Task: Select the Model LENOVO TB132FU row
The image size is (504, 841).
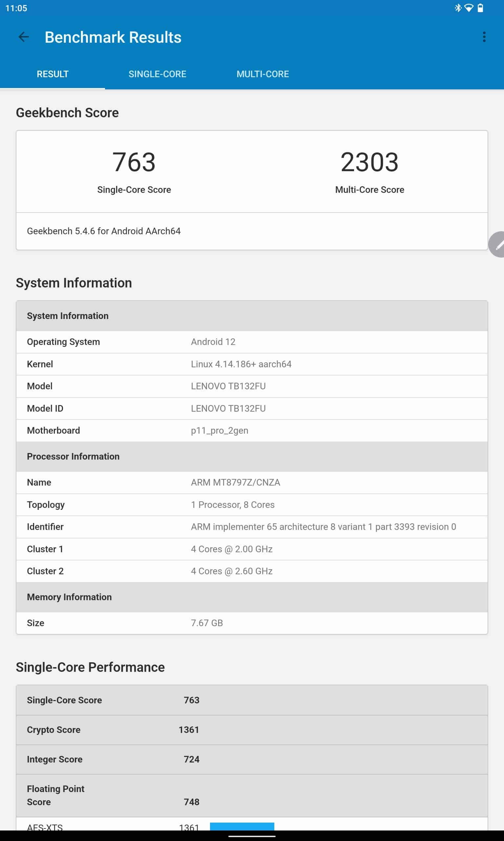Action: pos(252,386)
